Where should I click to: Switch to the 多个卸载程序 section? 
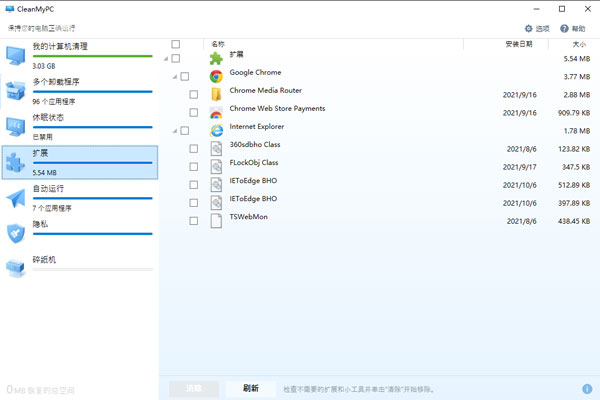pyautogui.click(x=80, y=91)
